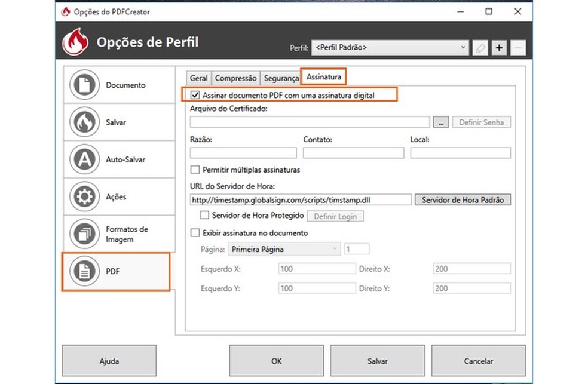Open the Segurança tab

click(x=280, y=78)
